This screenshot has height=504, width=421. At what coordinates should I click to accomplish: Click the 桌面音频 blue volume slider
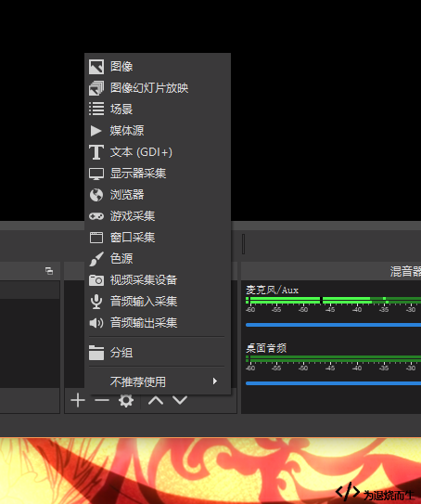(333, 383)
